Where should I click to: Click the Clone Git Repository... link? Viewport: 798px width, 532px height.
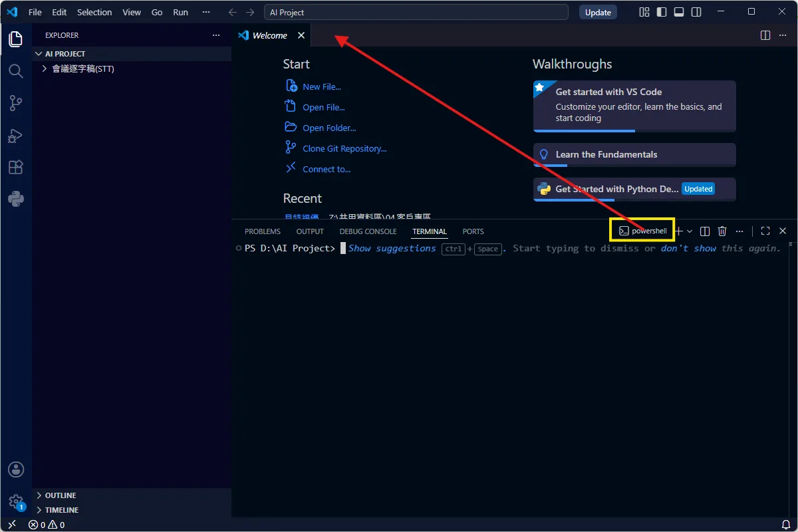[344, 148]
